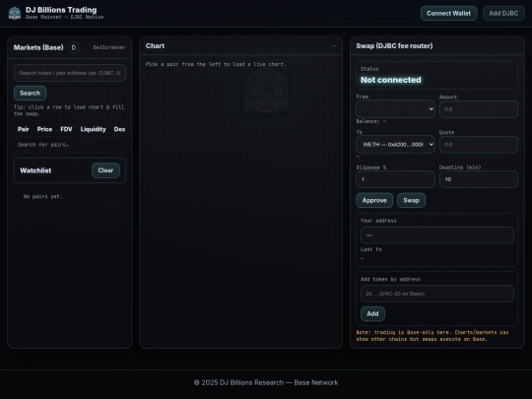The width and height of the screenshot is (532, 399).
Task: Click the Swap button
Action: pyautogui.click(x=411, y=200)
